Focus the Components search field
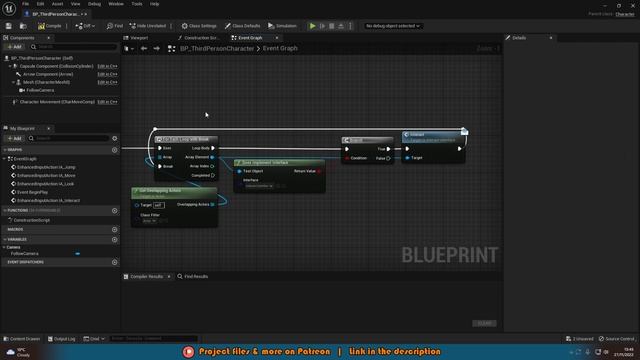 [x=73, y=47]
